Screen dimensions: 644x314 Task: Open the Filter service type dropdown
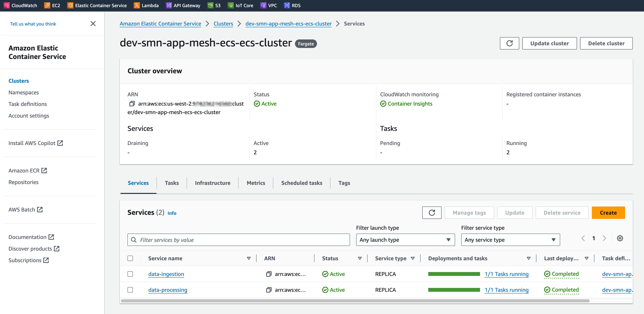pos(510,240)
